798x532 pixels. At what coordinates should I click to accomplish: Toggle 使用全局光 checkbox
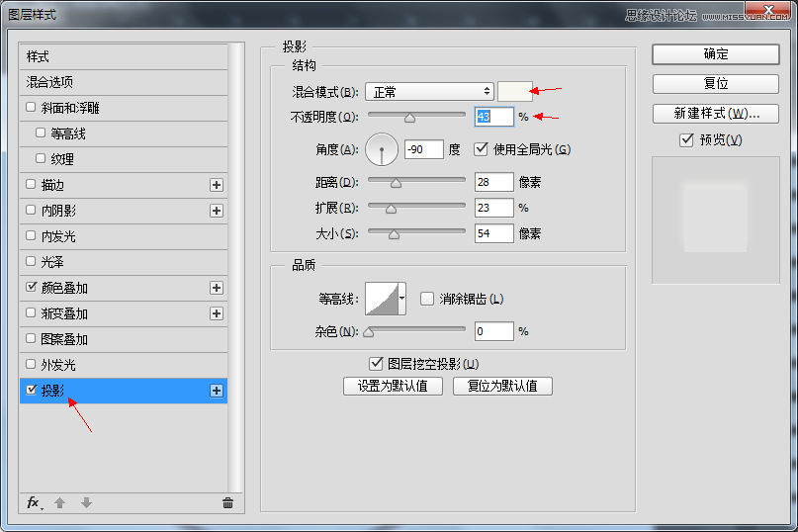481,149
